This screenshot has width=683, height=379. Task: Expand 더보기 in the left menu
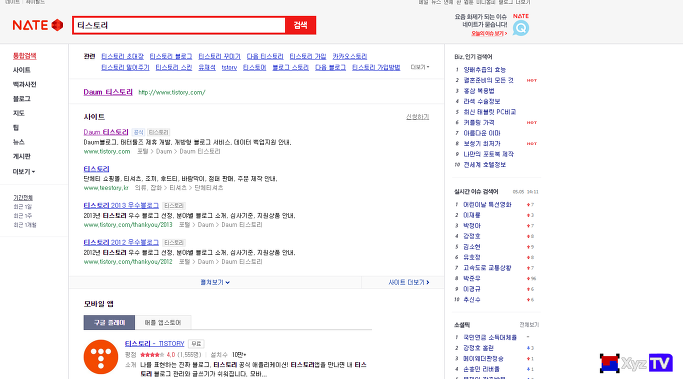pos(24,172)
